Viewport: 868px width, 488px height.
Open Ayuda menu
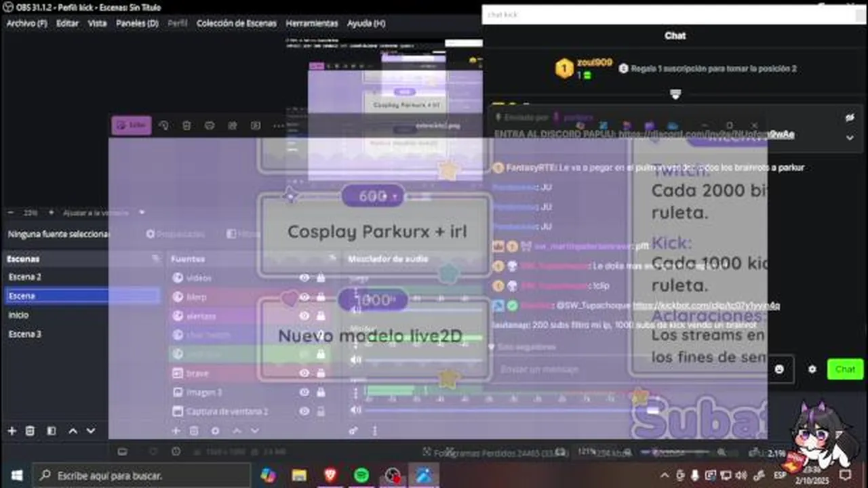click(366, 23)
